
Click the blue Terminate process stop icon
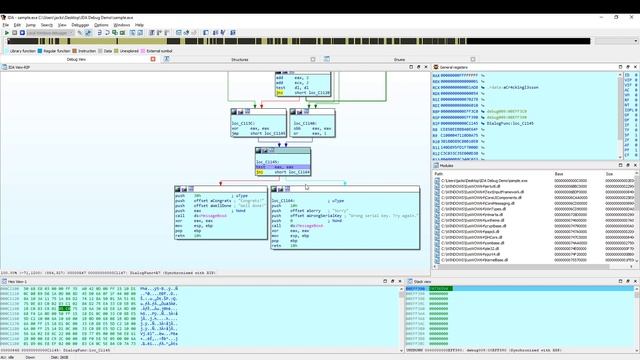(x=22, y=33)
